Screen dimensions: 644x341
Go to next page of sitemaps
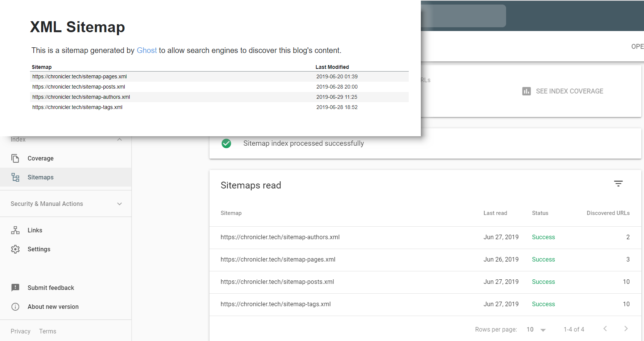coord(626,329)
